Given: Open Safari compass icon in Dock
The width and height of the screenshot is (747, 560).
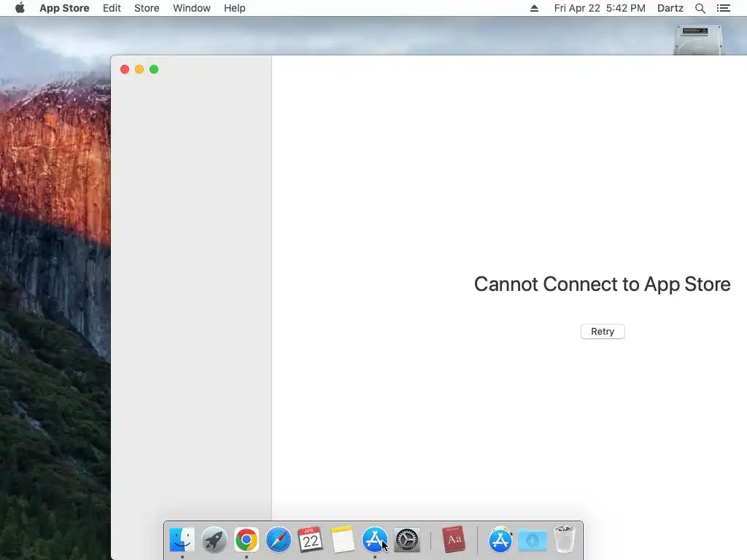Looking at the screenshot, I should 278,540.
